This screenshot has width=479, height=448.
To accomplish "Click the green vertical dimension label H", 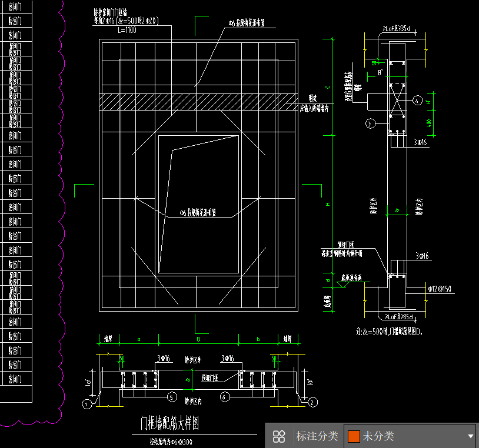I will [x=328, y=204].
